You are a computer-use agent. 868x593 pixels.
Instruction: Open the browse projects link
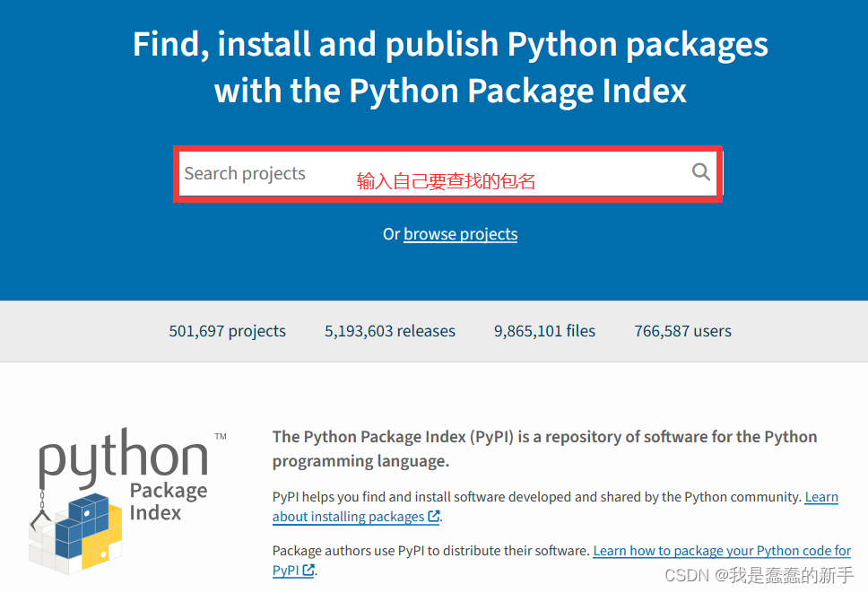461,234
